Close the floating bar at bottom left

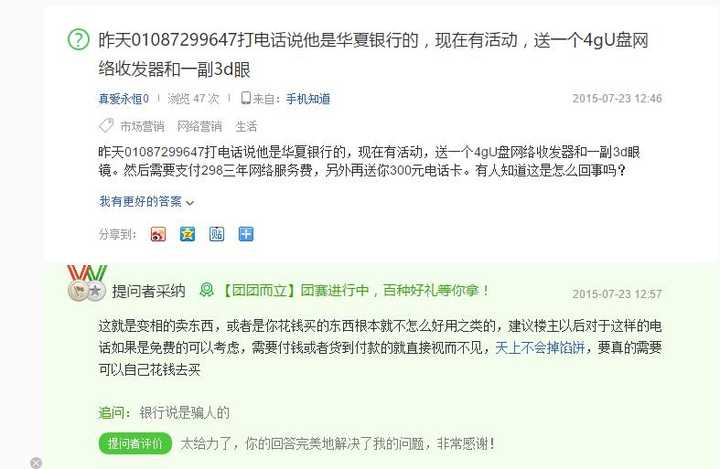pyautogui.click(x=36, y=463)
